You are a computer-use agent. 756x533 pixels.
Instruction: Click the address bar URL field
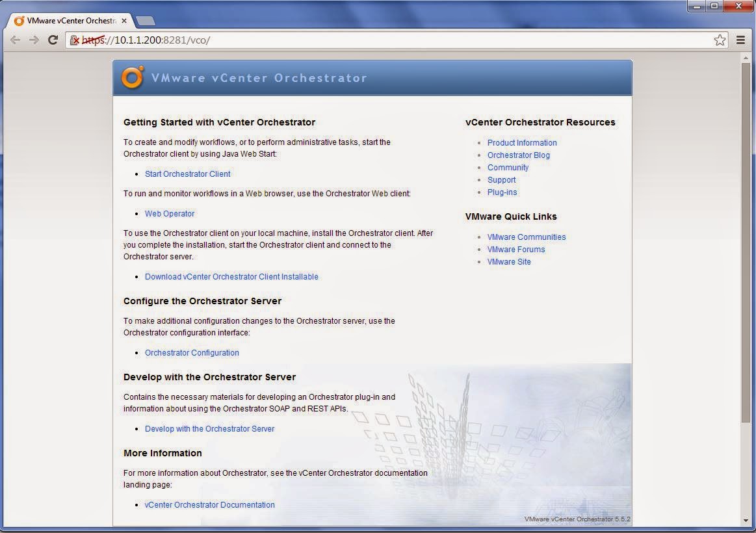point(395,40)
